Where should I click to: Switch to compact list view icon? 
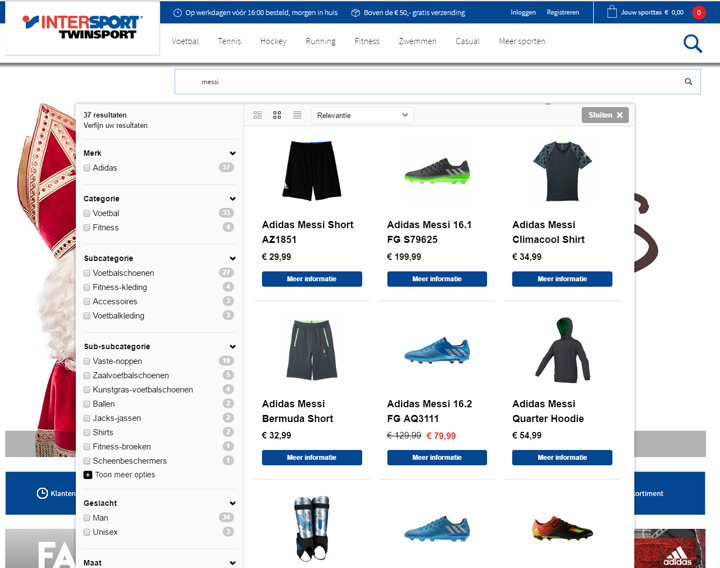pyautogui.click(x=297, y=115)
